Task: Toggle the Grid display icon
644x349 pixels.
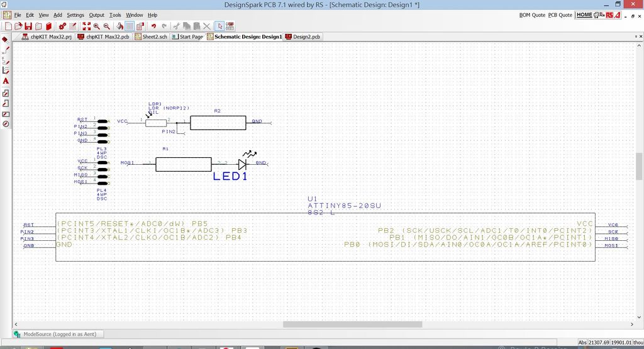Action: [130, 26]
